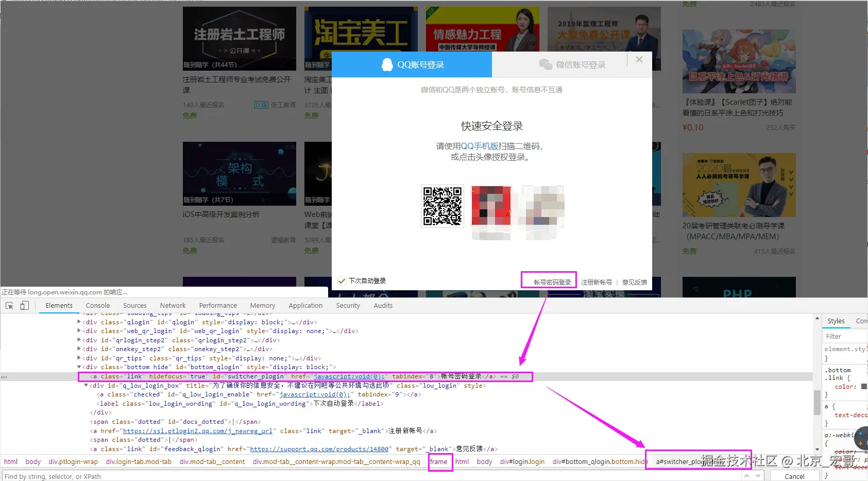The height and width of the screenshot is (481, 868).
Task: Select the div.login-tab.mod-tab breadcrumb
Action: 139,461
